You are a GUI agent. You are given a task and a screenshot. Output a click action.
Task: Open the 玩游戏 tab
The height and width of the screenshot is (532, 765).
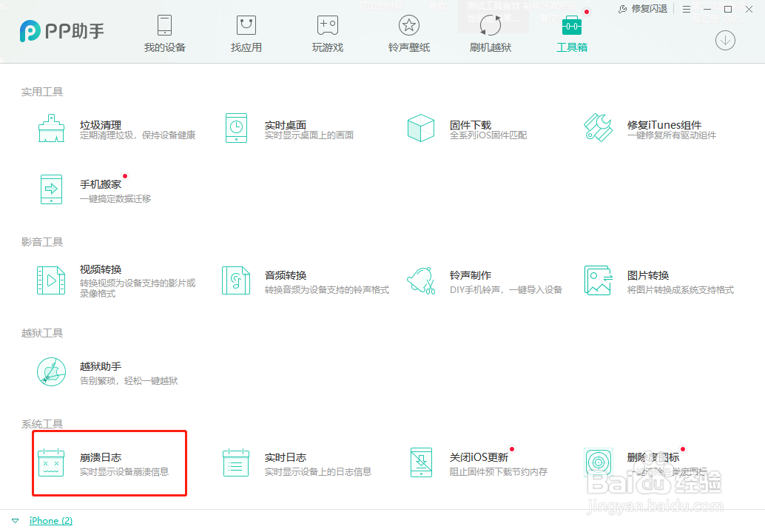[327, 33]
